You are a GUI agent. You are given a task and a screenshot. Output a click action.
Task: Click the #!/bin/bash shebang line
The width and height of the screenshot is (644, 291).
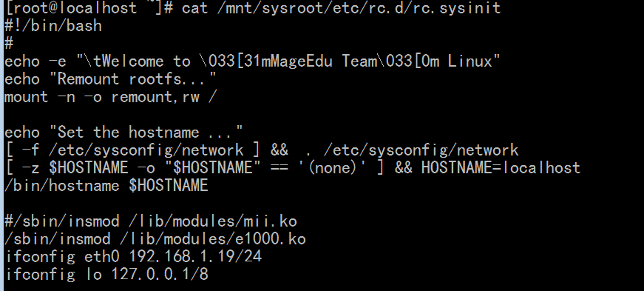click(53, 26)
